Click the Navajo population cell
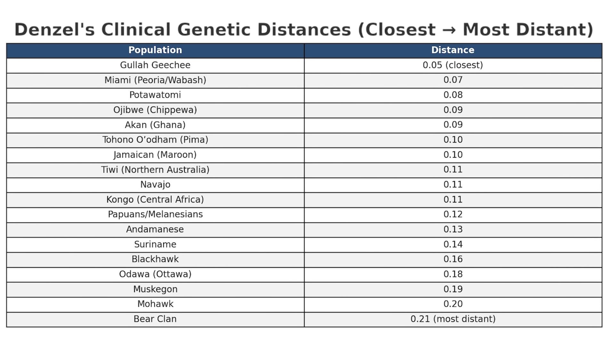The height and width of the screenshot is (364, 608). [155, 185]
